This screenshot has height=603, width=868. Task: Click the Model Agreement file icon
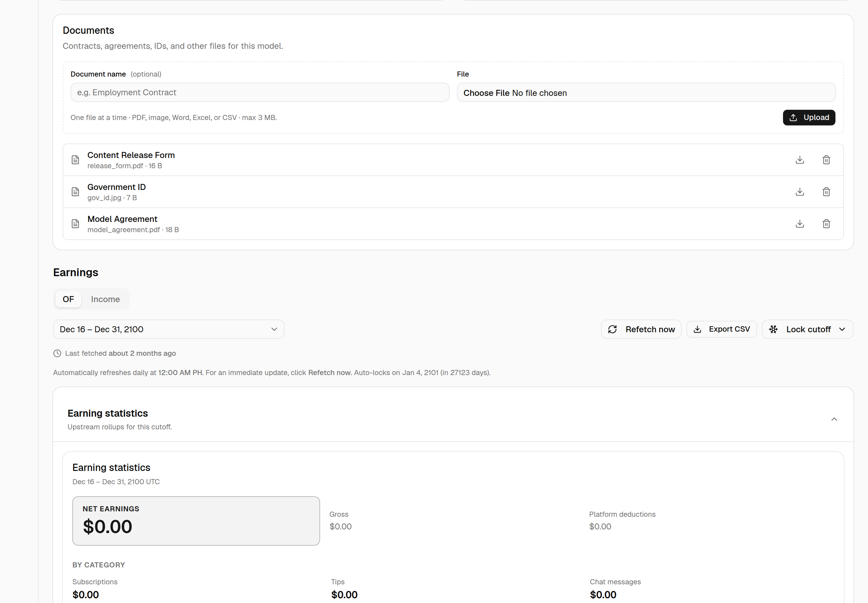[x=75, y=224]
